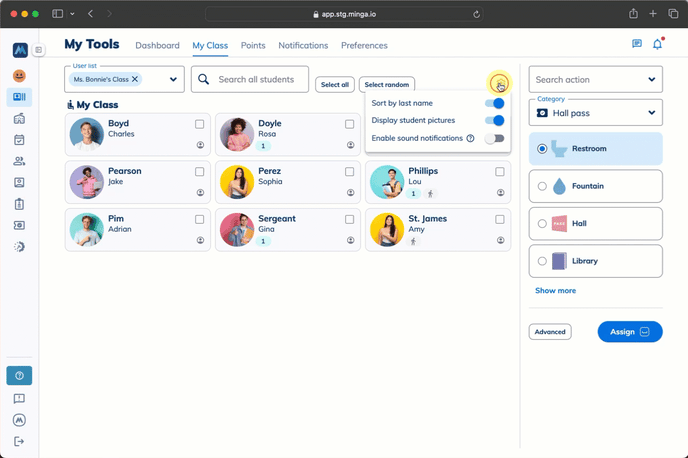The image size is (688, 458).
Task: Click the Safari share icon
Action: click(x=633, y=14)
